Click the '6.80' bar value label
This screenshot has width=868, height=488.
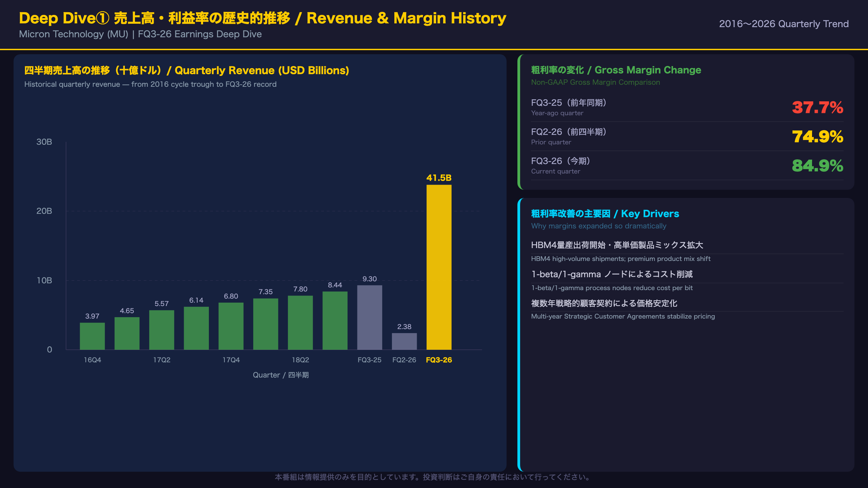point(231,296)
